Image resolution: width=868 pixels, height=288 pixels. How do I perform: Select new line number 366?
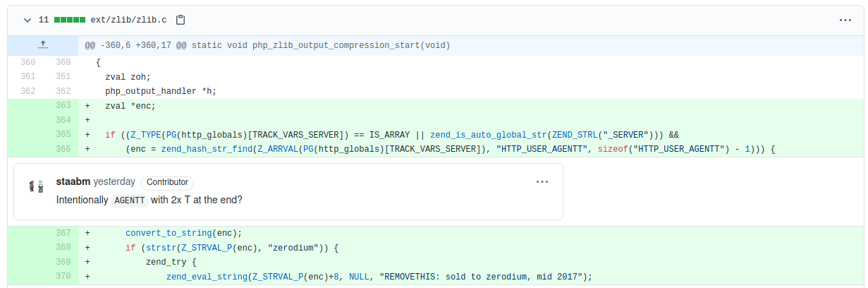pos(63,149)
